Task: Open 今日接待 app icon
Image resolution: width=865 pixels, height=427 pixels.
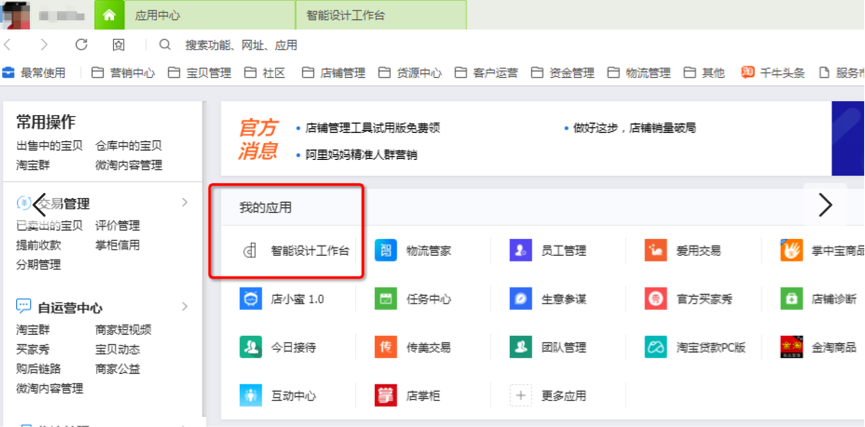Action: click(251, 347)
